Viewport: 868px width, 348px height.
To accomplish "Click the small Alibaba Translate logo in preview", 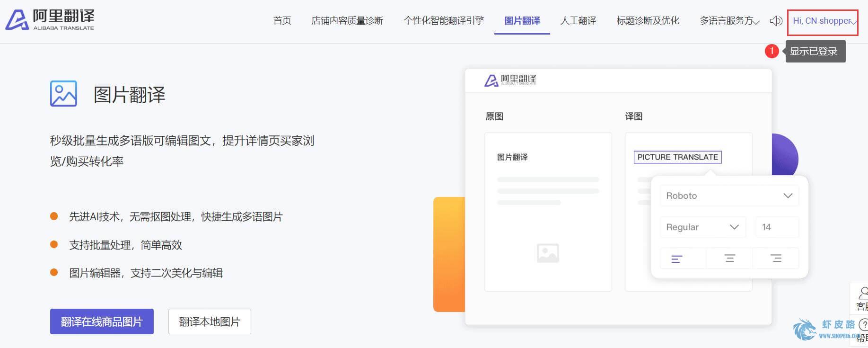I will (x=510, y=80).
